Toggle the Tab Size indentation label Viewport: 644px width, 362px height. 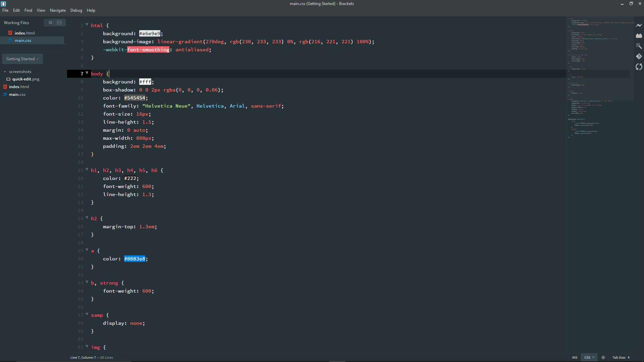pos(619,357)
